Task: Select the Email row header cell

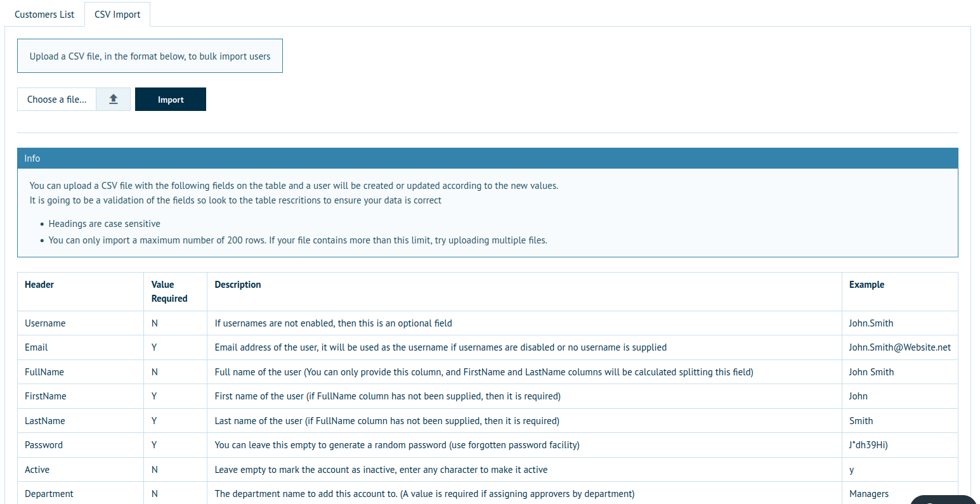Action: pyautogui.click(x=36, y=347)
